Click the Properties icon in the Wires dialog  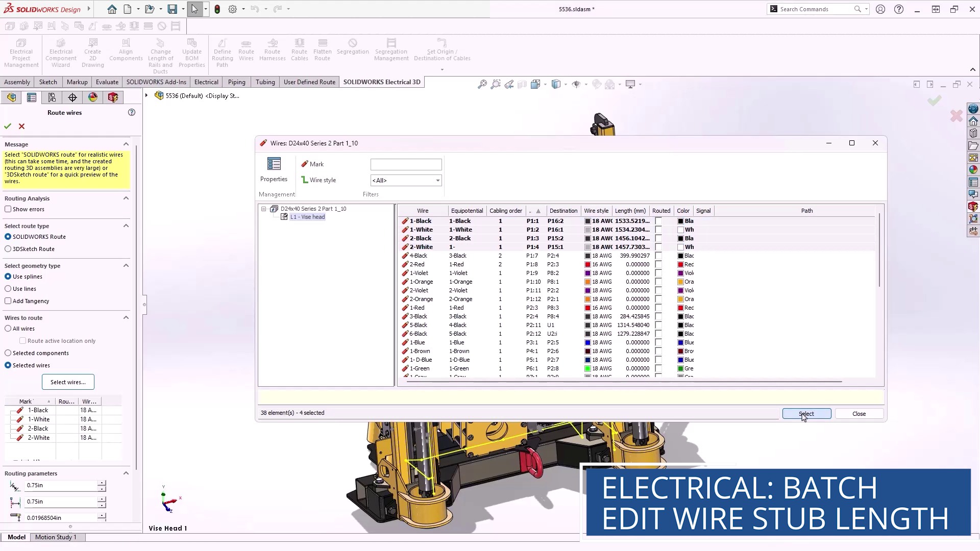point(274,164)
